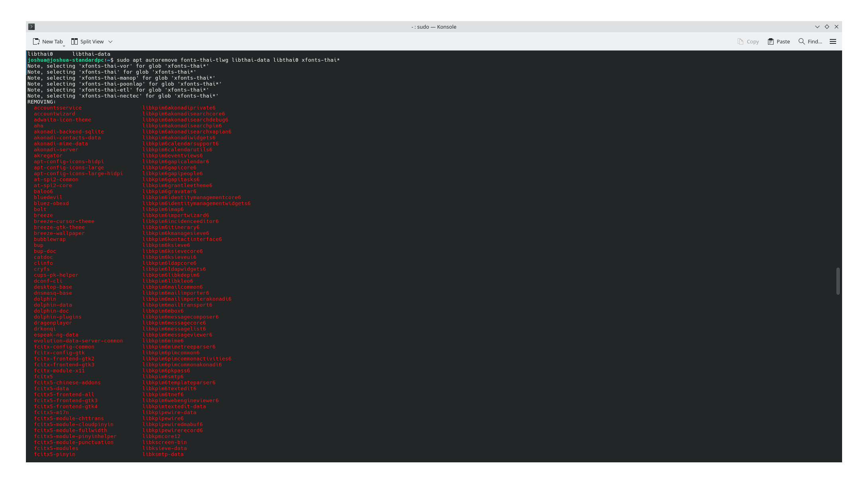
Task: Expand the Split View chevron menu
Action: [x=110, y=41]
